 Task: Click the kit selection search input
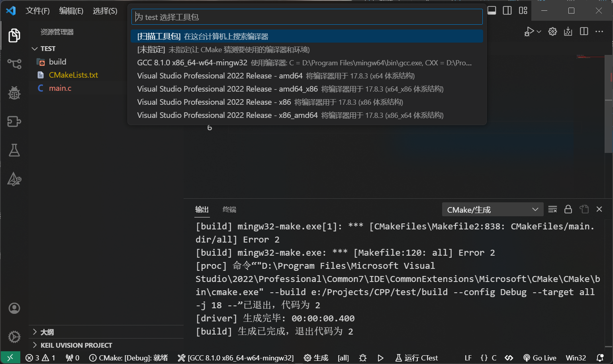(x=307, y=17)
